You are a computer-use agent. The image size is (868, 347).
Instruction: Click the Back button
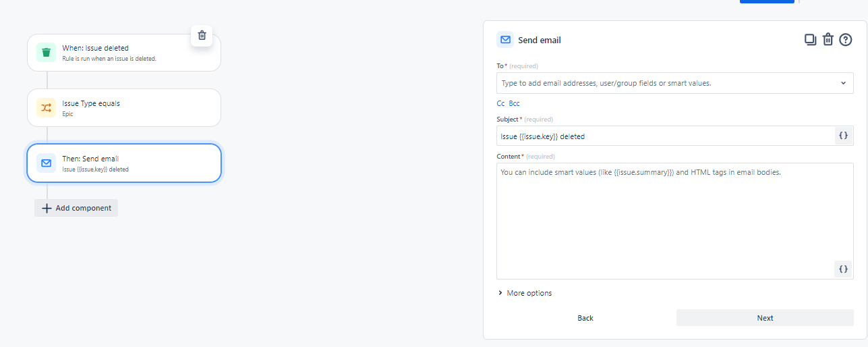[585, 318]
